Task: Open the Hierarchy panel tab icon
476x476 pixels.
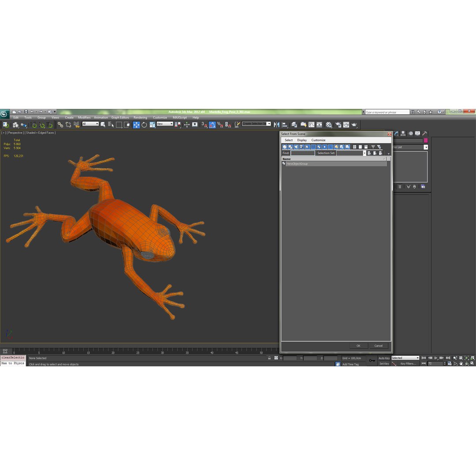Action: (x=403, y=134)
